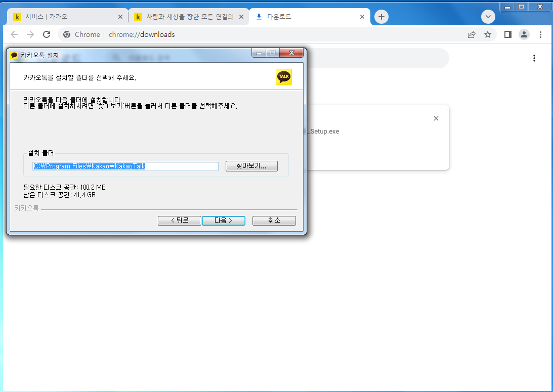Image resolution: width=553 pixels, height=392 pixels.
Task: Switch to the 사람과 세상을 향한 tab
Action: click(189, 17)
